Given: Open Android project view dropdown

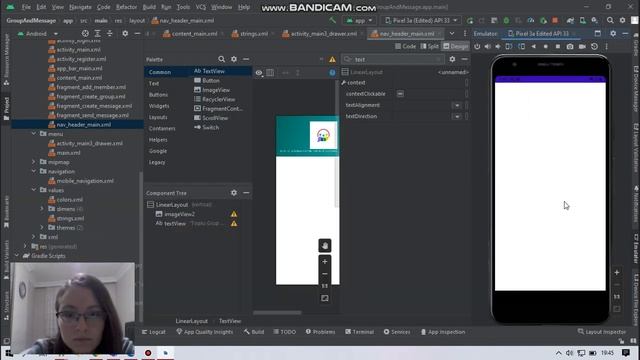Looking at the screenshot, I should click(x=38, y=33).
